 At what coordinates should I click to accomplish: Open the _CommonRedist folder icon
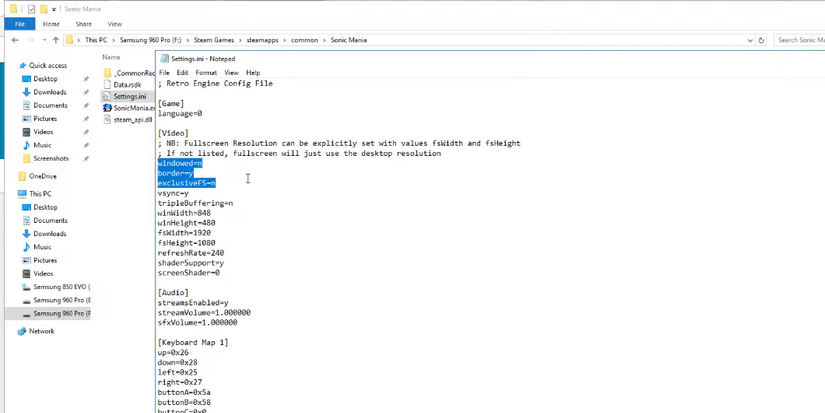coord(107,73)
